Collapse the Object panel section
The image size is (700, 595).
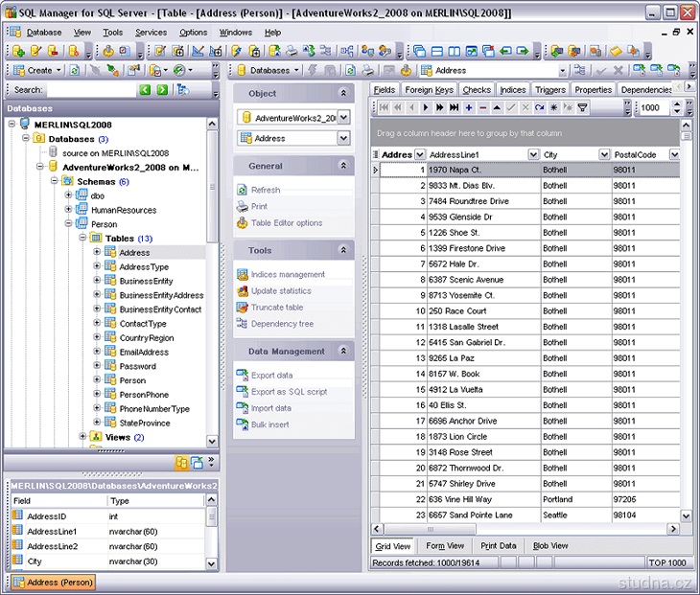(x=343, y=94)
